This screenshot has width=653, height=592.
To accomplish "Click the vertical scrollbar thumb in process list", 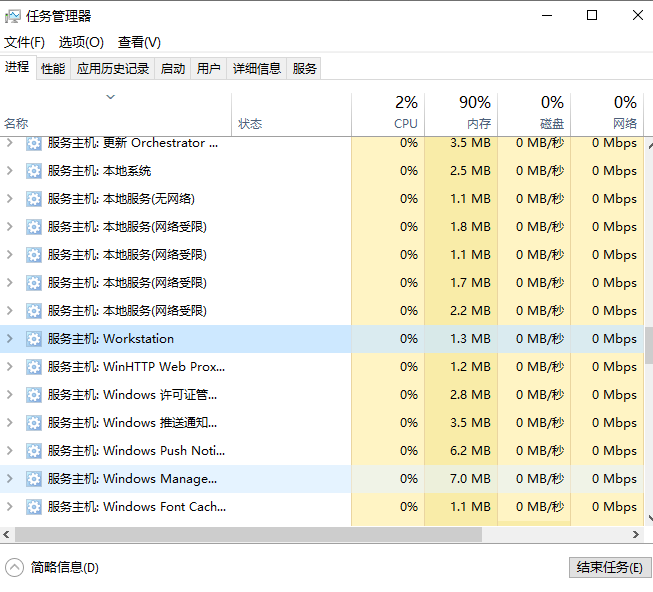I will 647,345.
